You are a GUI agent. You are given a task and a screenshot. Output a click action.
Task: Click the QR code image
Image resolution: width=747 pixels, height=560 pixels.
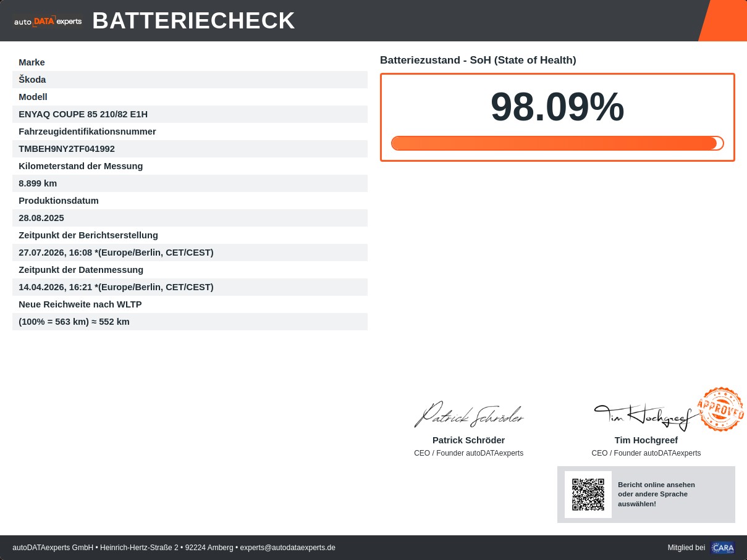point(588,495)
